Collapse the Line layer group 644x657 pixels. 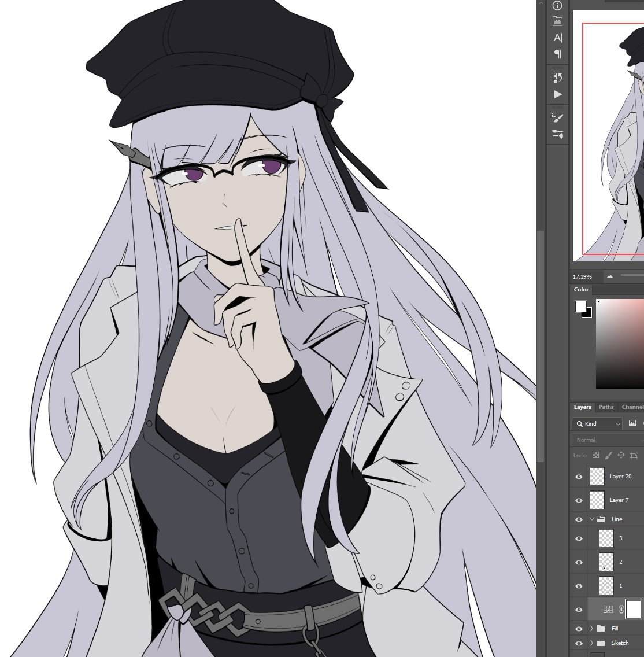point(591,519)
